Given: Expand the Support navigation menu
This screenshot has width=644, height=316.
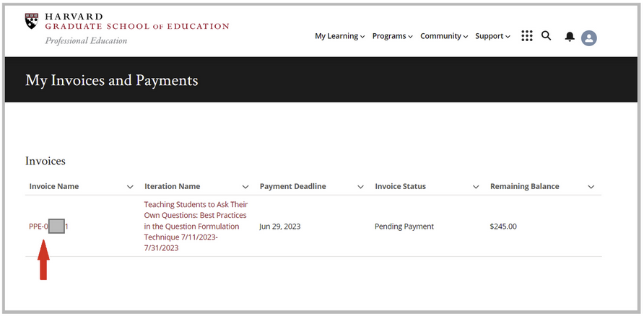Looking at the screenshot, I should click(x=492, y=37).
